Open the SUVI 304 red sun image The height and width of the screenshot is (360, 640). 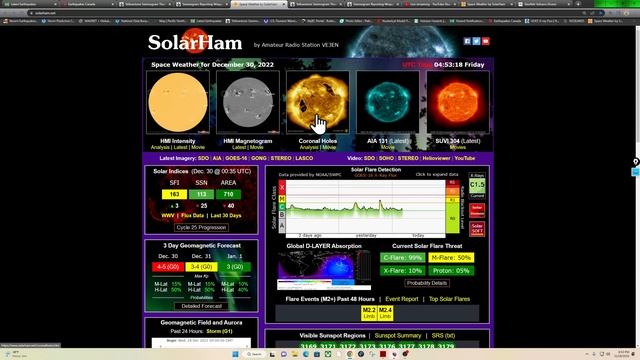click(458, 102)
